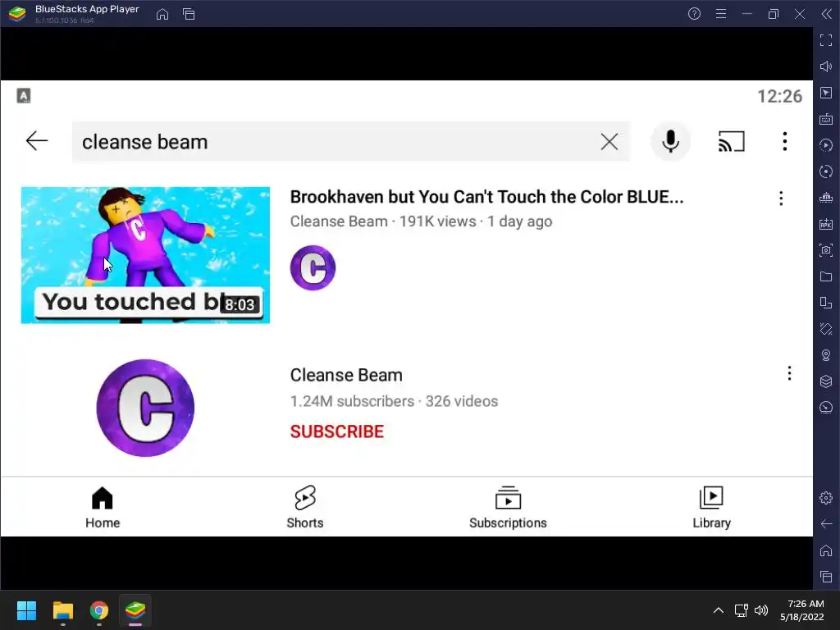840x630 pixels.
Task: Rotate the screen with the sidebar icon
Action: 826,329
